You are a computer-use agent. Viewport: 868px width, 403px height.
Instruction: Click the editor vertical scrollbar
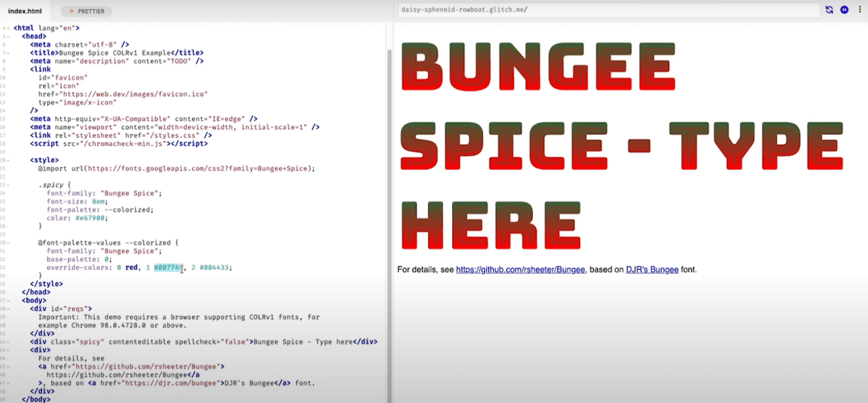point(389,202)
